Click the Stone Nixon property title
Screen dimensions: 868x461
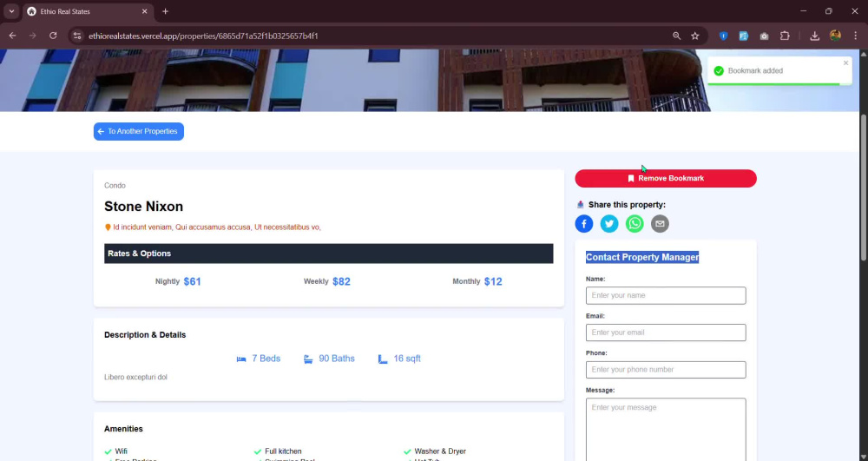(143, 207)
